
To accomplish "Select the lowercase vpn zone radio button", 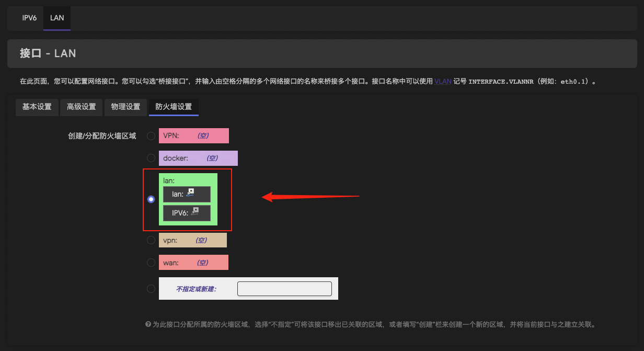I will coord(151,240).
